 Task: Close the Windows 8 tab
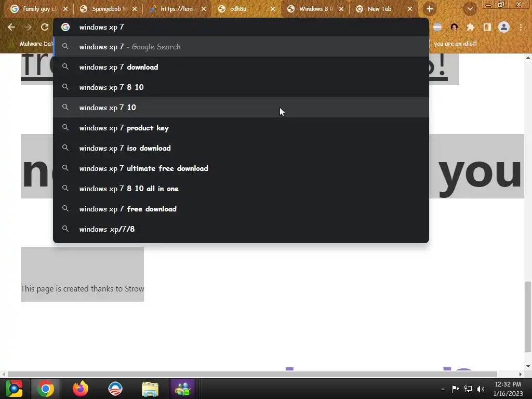pyautogui.click(x=341, y=9)
